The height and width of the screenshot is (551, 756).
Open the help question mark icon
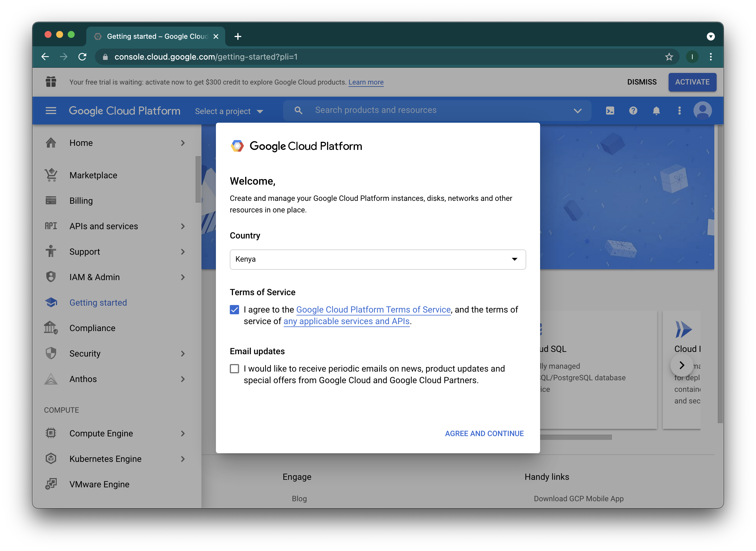coord(633,111)
